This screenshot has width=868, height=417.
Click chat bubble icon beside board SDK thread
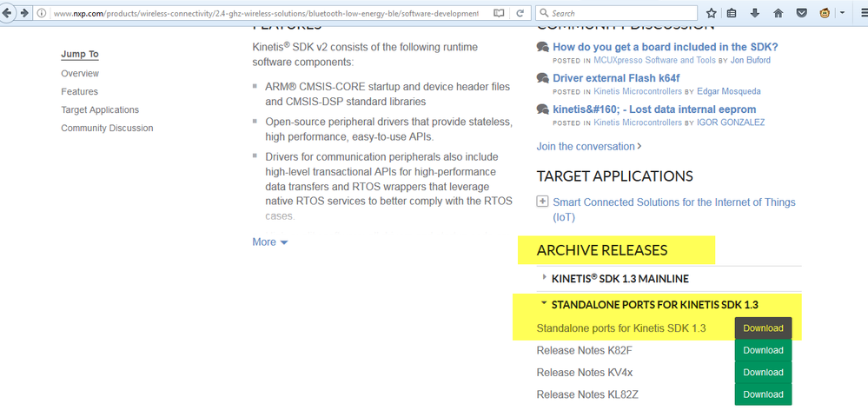[x=543, y=47]
